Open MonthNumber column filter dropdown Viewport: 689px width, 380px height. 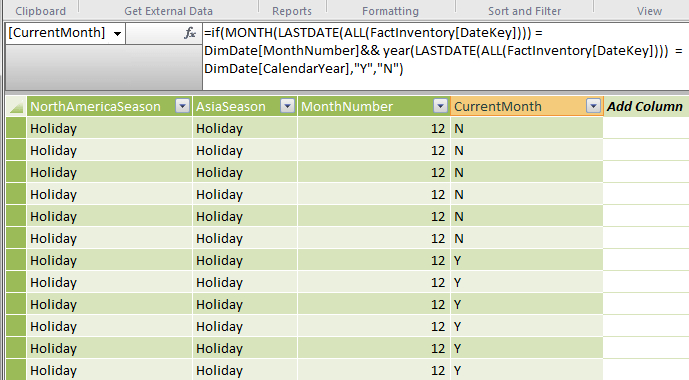click(440, 106)
